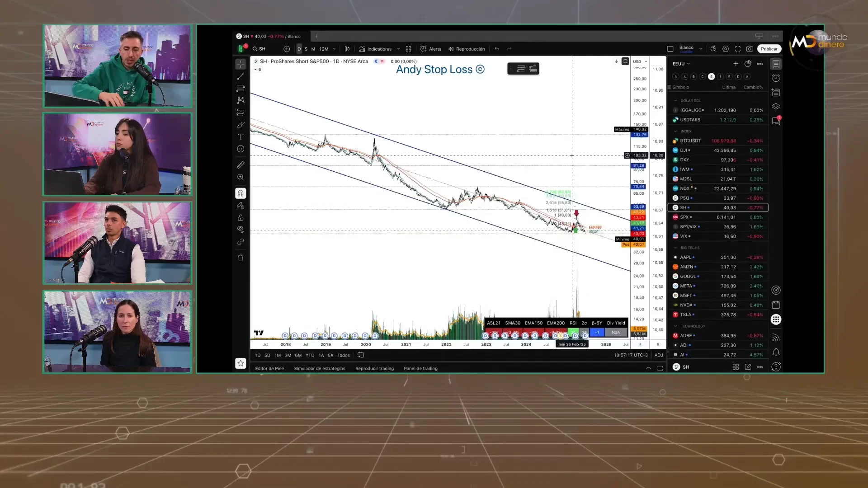Create an alert with Alerta
868x488 pixels.
click(x=431, y=49)
